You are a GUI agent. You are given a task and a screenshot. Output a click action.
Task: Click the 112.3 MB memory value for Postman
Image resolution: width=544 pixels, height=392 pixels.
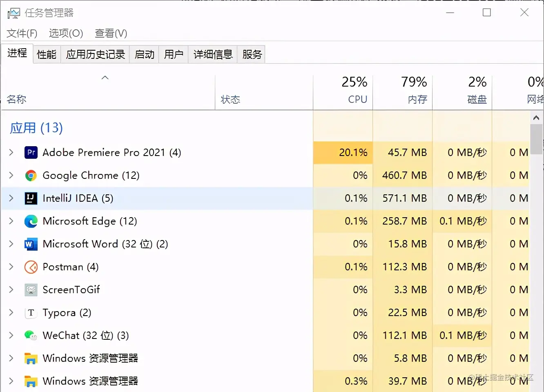point(405,267)
